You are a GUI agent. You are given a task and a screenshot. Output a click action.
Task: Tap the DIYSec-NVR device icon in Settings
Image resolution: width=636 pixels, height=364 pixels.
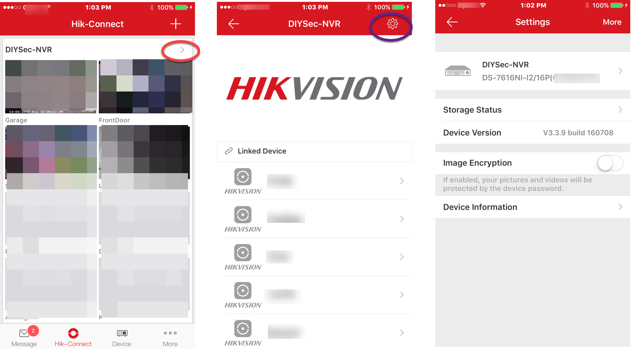[x=458, y=71]
